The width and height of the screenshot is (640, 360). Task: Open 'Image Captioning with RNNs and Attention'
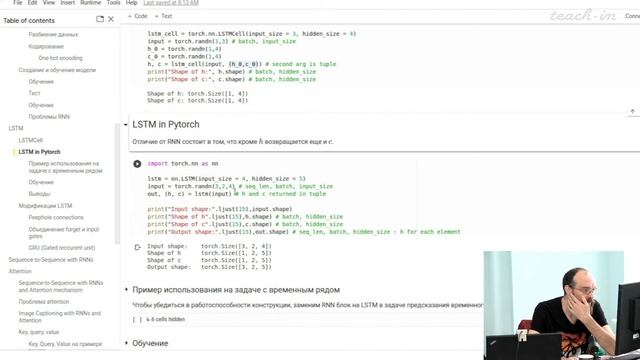[x=60, y=317]
